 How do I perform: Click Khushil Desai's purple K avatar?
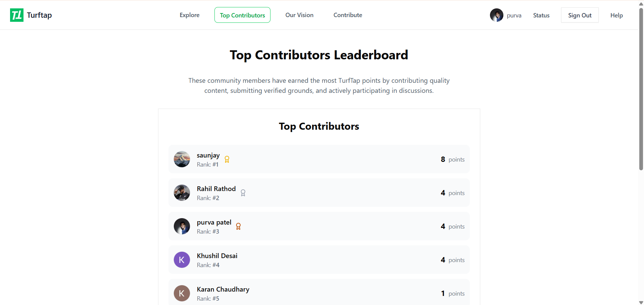click(182, 260)
